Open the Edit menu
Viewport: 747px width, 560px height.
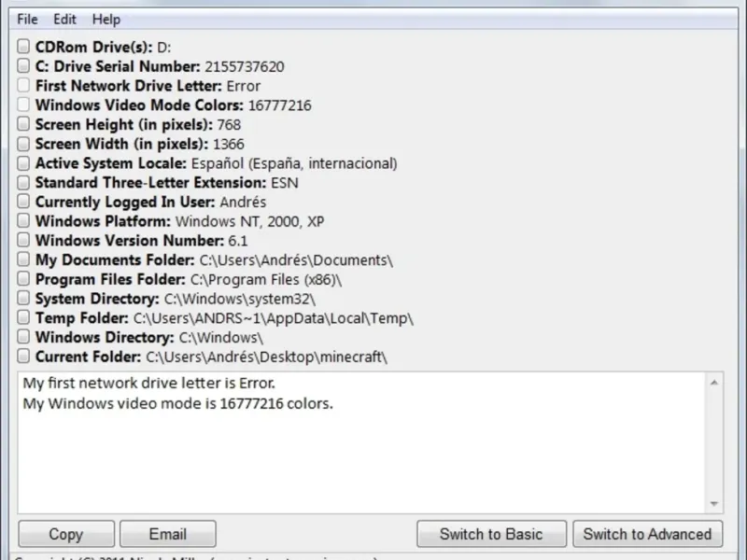(64, 20)
